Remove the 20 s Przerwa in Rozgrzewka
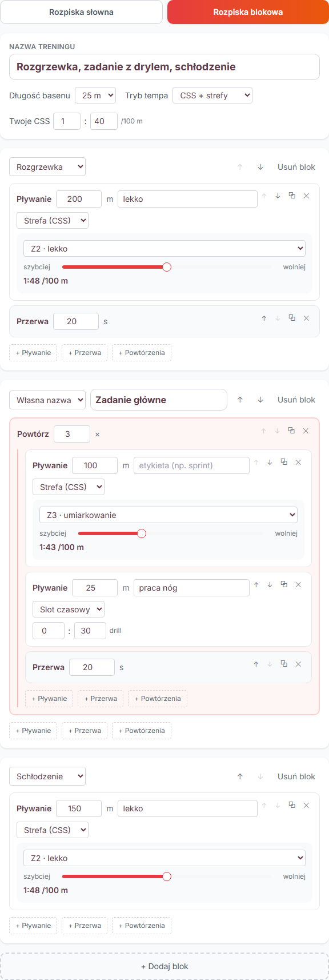The width and height of the screenshot is (329, 980). [x=306, y=318]
